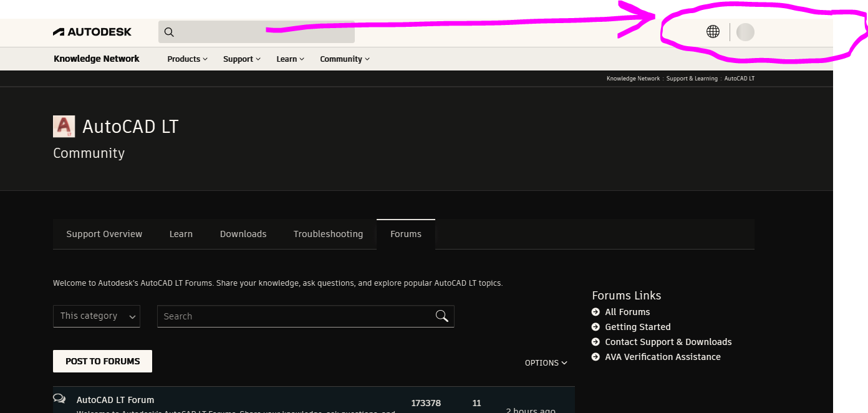
Task: Open the "This category" dropdown
Action: pyautogui.click(x=96, y=316)
